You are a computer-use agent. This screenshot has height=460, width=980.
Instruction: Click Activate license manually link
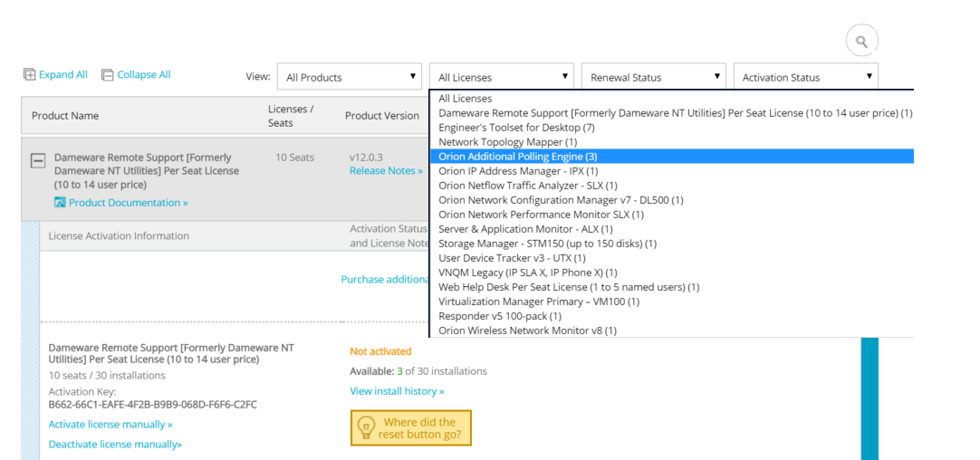point(110,425)
